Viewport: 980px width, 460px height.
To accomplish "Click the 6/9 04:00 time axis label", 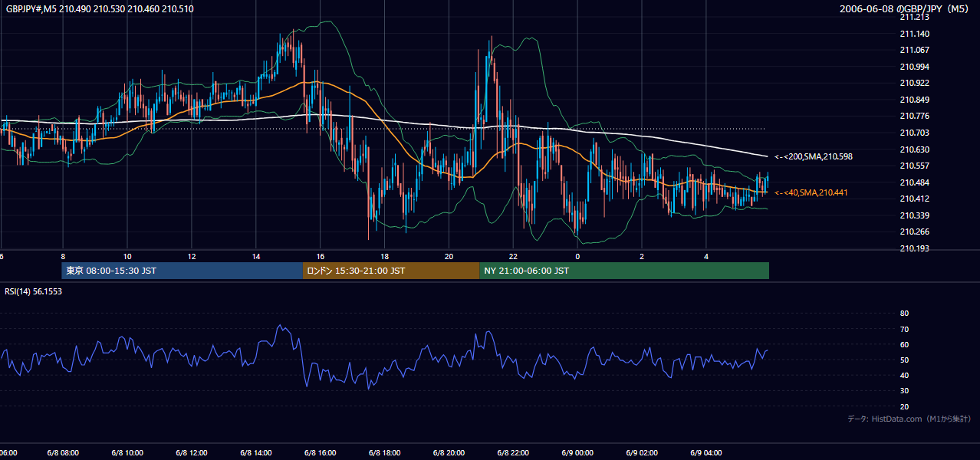I will coord(707,453).
